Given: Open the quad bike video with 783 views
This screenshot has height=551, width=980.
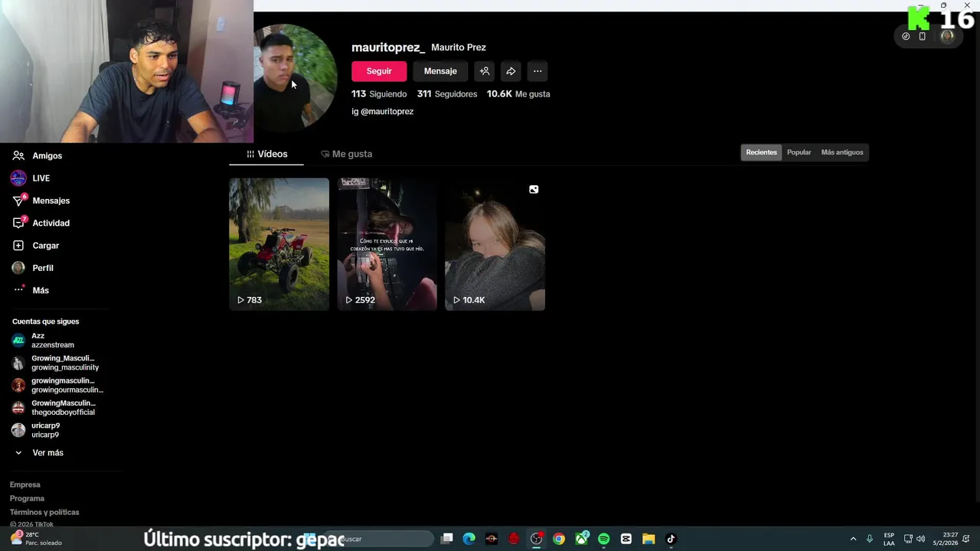Looking at the screenshot, I should tap(279, 244).
